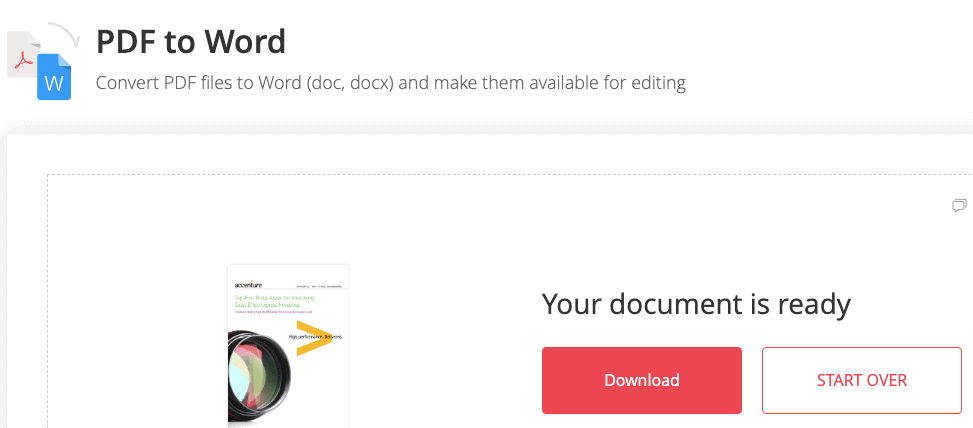
Task: Click the High performance Delivered tagline
Action: click(316, 337)
